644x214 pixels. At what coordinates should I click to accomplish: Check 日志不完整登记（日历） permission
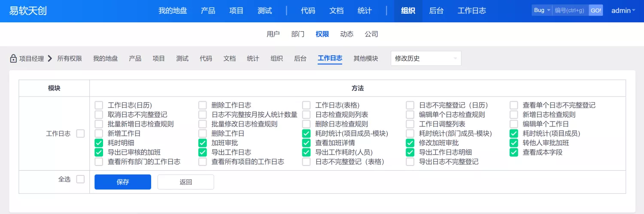[x=410, y=105]
